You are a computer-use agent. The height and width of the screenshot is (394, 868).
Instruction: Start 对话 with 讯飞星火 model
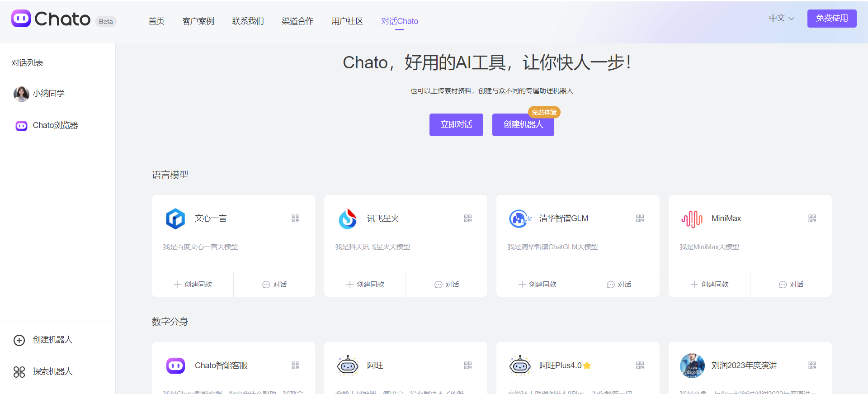tap(446, 285)
